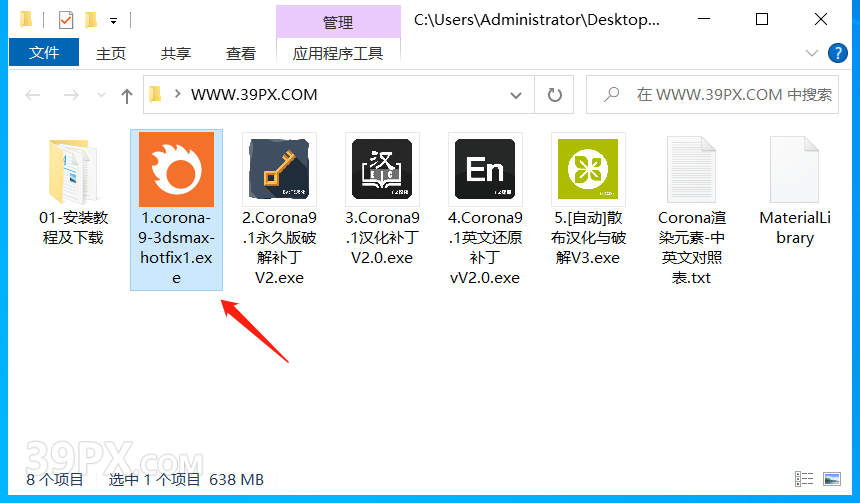Go up one folder level
This screenshot has height=503, width=860.
coord(127,95)
